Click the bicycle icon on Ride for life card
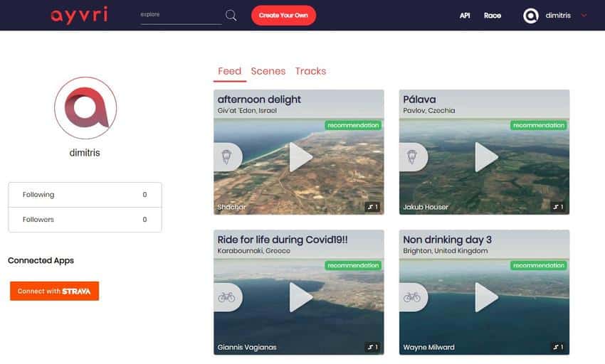This screenshot has width=605, height=364. pos(226,297)
